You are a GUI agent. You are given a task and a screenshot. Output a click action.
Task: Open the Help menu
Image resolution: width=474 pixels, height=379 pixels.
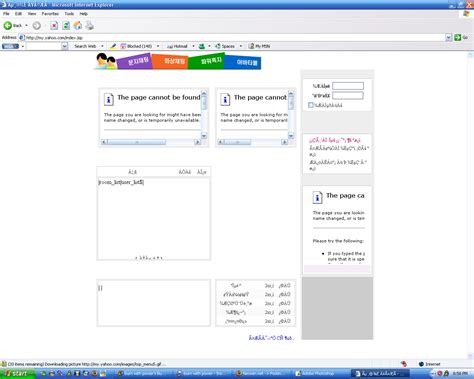tap(83, 14)
